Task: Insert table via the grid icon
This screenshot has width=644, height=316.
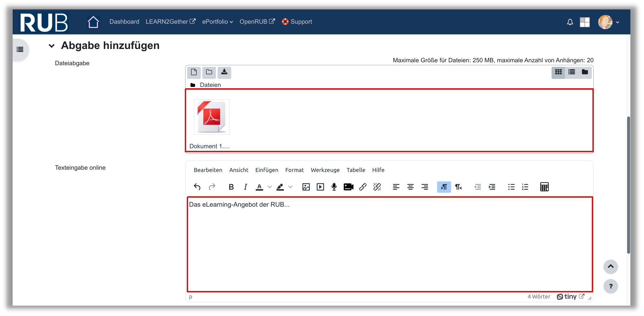Action: (x=544, y=187)
